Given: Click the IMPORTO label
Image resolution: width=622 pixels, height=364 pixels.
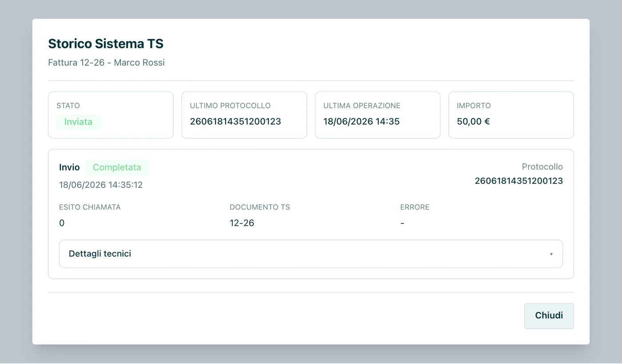Looking at the screenshot, I should 474,106.
